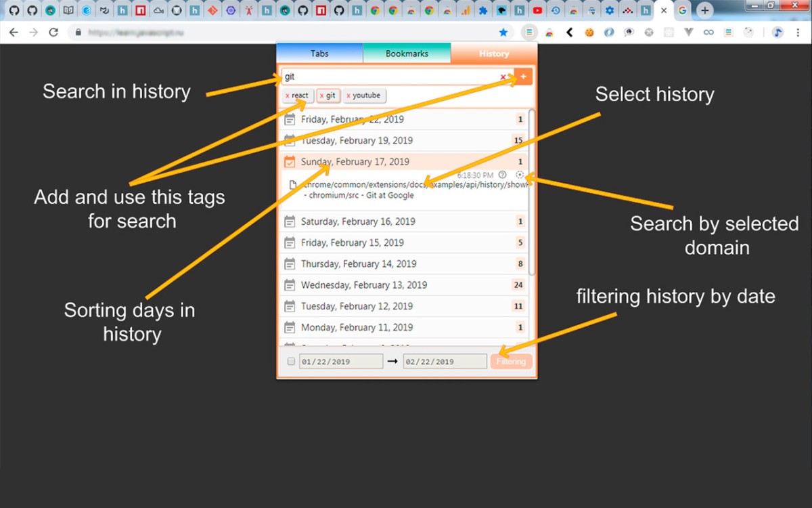812x508 pixels.
Task: Expand Wednesday, February 13, 2019 history
Action: [x=363, y=285]
